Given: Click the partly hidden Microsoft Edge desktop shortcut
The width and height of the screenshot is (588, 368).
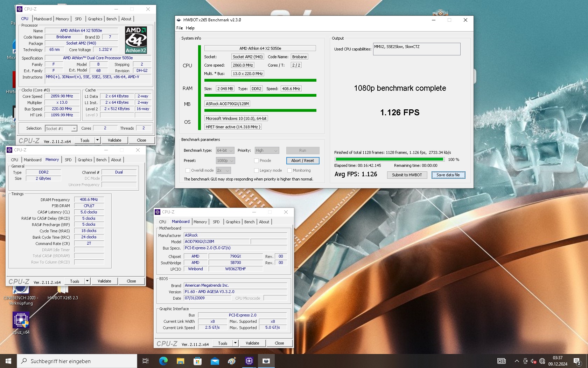Looking at the screenshot, I should (13, 49).
